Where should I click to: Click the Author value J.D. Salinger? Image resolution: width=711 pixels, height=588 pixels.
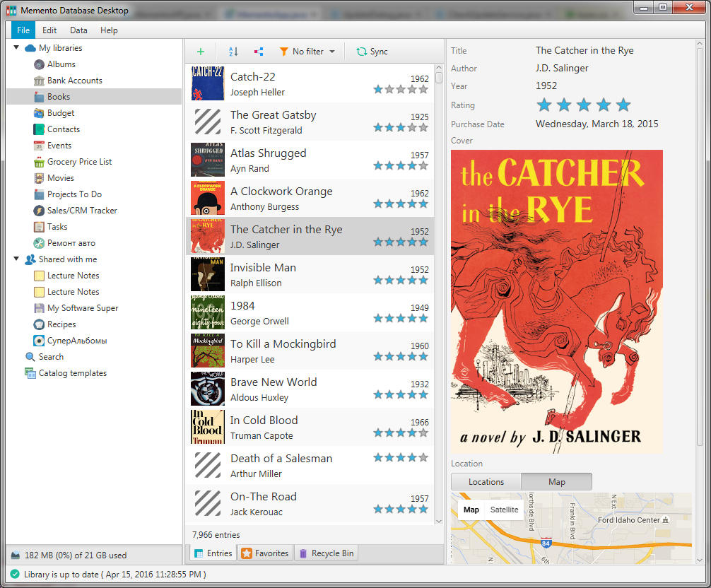[x=562, y=68]
